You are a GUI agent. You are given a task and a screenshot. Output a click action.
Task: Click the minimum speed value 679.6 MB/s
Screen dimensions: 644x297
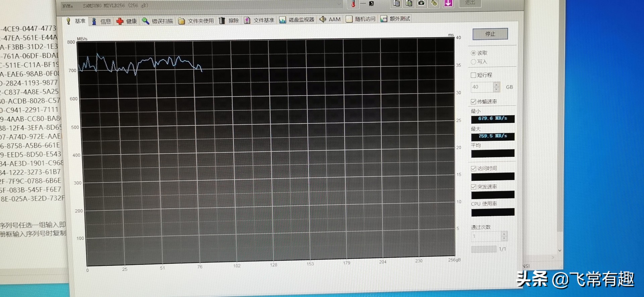click(493, 119)
